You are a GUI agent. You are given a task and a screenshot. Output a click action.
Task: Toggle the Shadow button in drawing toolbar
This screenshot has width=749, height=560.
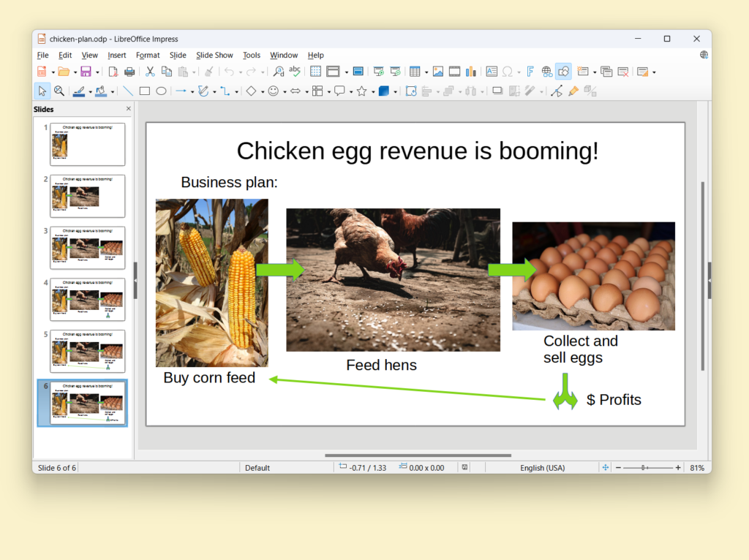497,91
